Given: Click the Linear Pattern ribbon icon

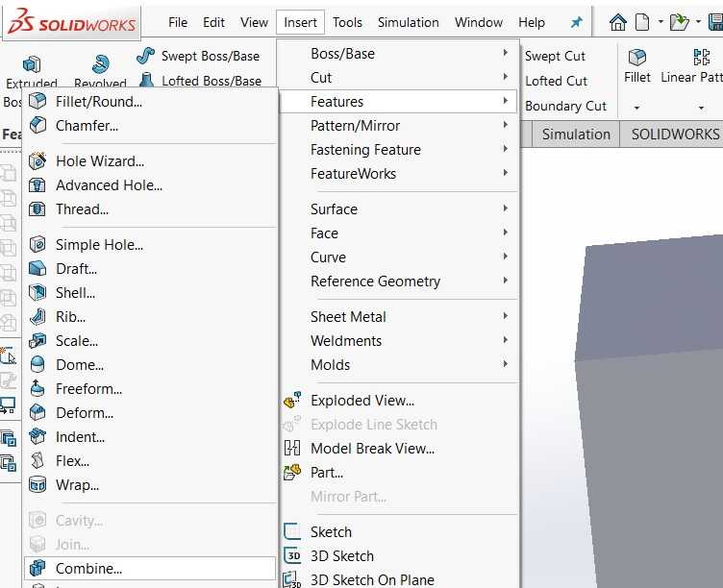Looking at the screenshot, I should pyautogui.click(x=702, y=58).
